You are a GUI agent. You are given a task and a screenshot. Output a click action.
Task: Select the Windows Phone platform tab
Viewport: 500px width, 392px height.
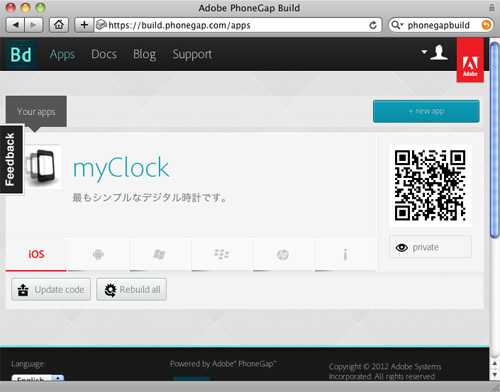[x=159, y=254]
